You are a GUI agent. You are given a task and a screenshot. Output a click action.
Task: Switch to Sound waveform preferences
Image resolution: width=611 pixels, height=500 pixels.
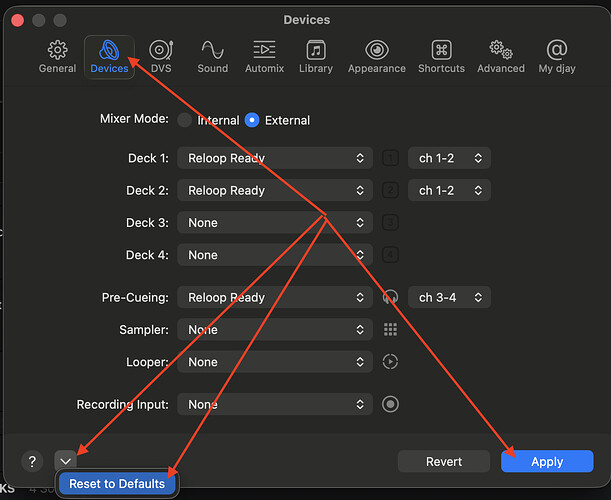(x=212, y=57)
